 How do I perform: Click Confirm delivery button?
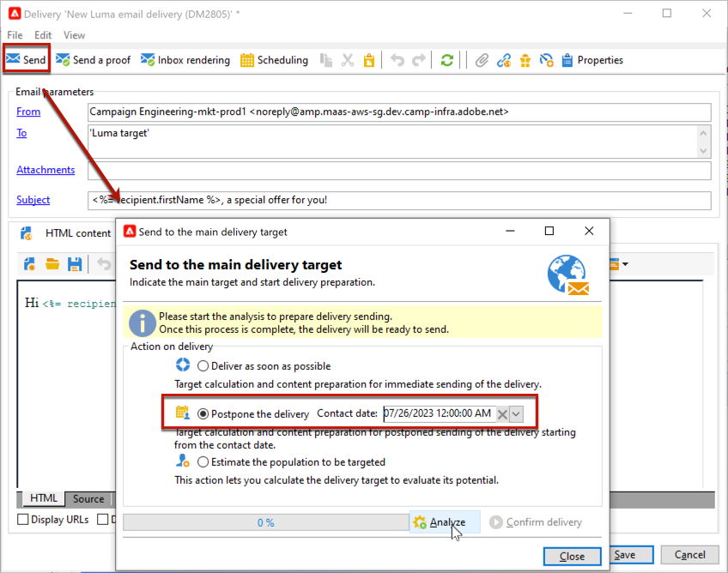[535, 522]
